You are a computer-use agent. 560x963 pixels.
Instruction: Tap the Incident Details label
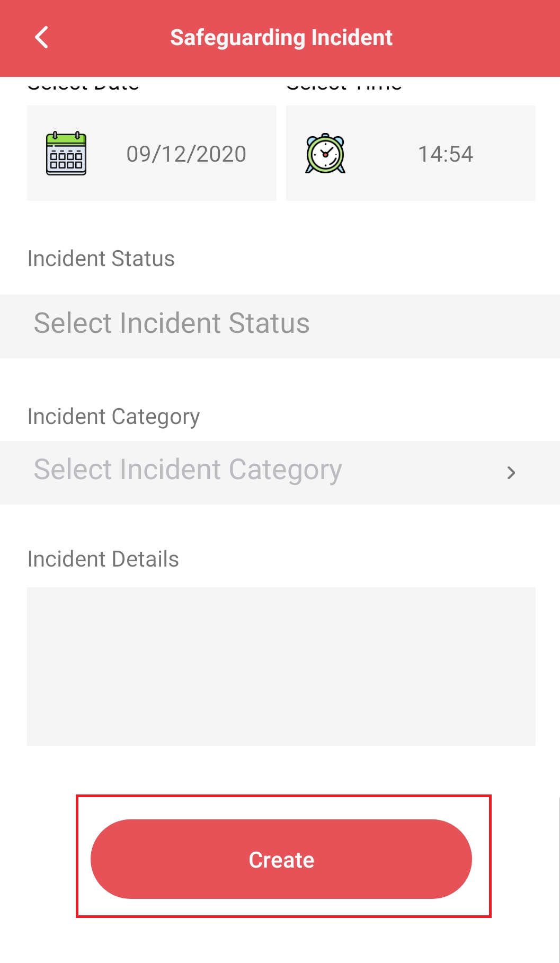pyautogui.click(x=102, y=558)
